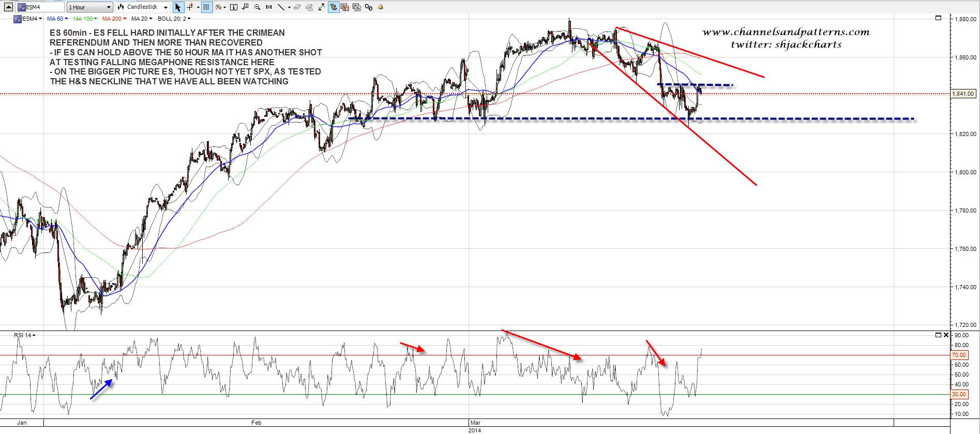The height and width of the screenshot is (434, 980).
Task: Expand the Candlestick chart type dropdown
Action: pyautogui.click(x=143, y=7)
